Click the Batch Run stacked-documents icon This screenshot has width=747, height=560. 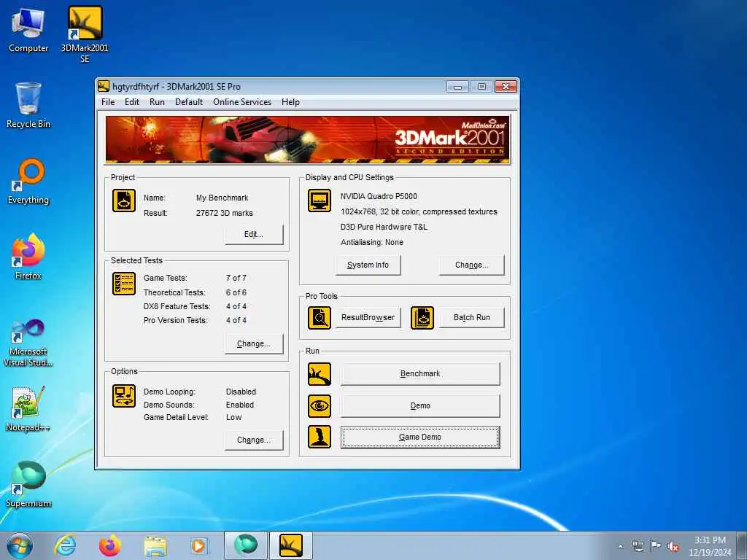pyautogui.click(x=422, y=318)
